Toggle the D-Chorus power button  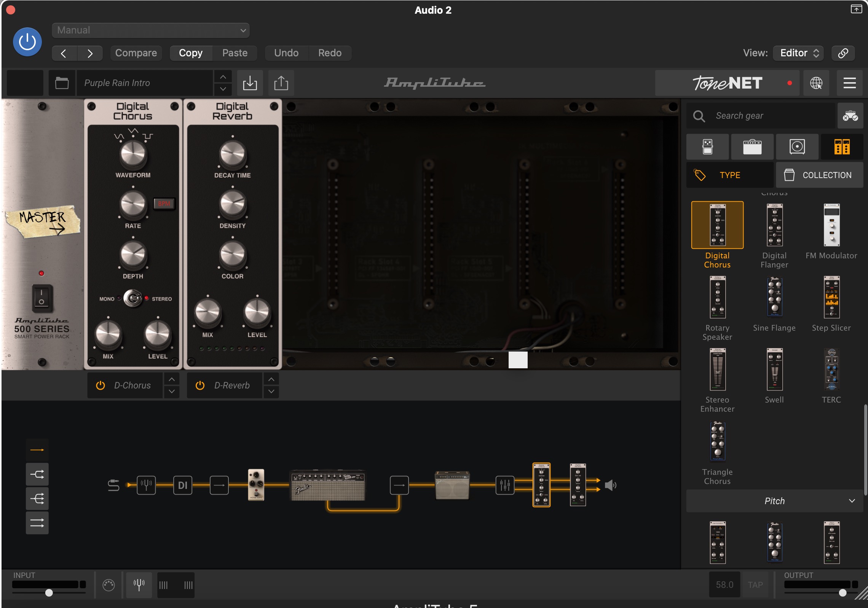tap(101, 385)
